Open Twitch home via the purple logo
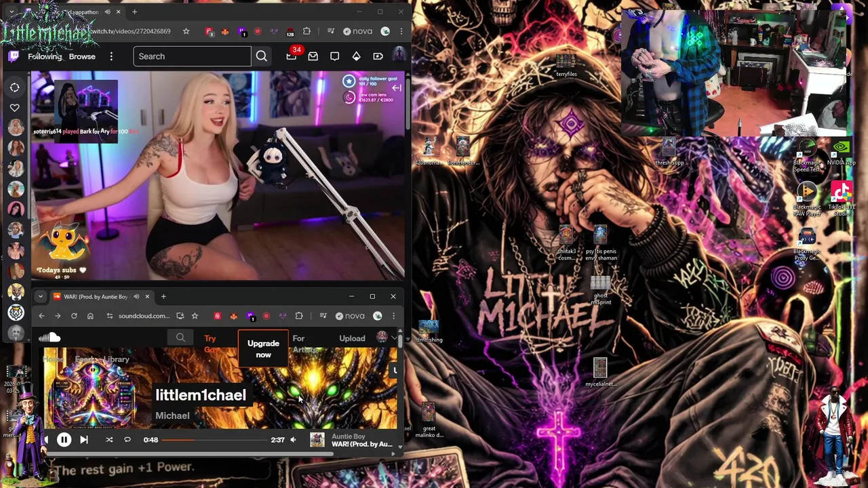This screenshot has width=868, height=488. coord(14,56)
